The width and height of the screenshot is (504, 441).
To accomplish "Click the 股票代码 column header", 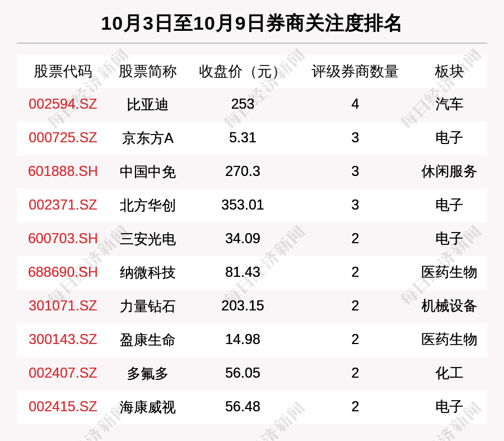I will click(63, 72).
